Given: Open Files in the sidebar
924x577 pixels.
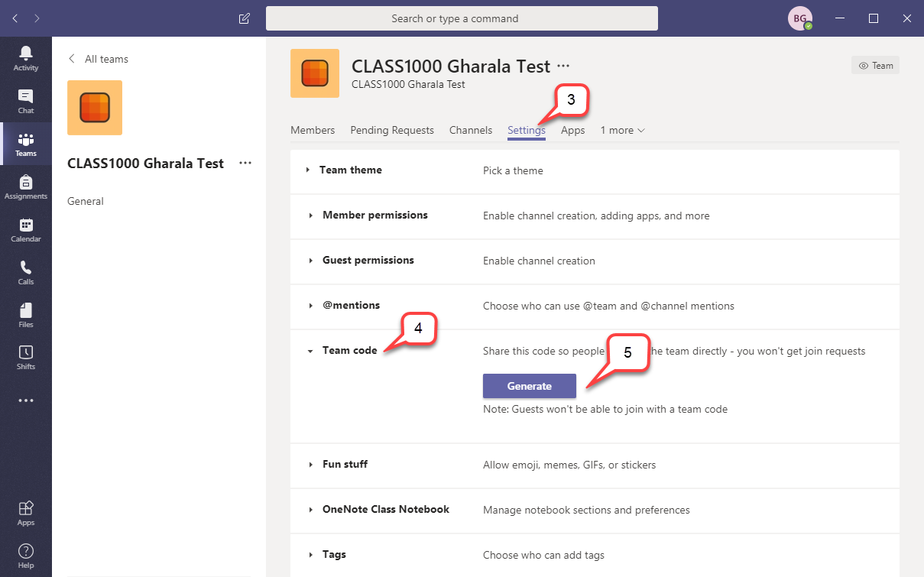Looking at the screenshot, I should (x=26, y=315).
